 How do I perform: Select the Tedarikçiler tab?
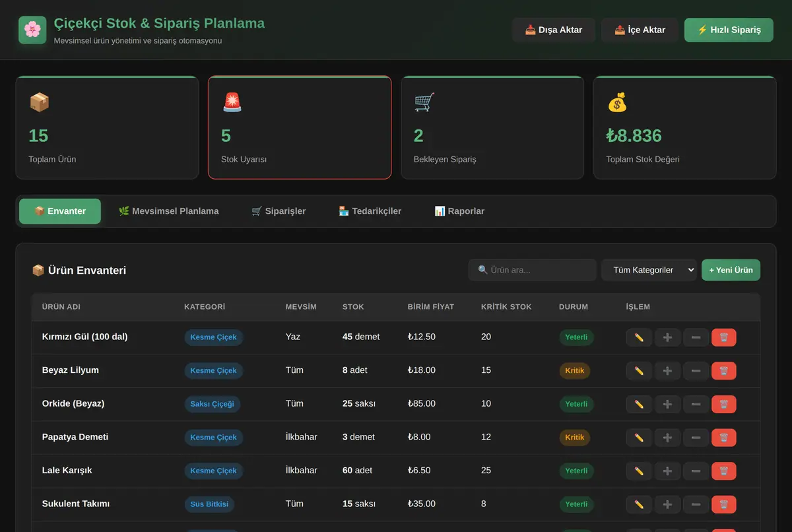(x=370, y=211)
